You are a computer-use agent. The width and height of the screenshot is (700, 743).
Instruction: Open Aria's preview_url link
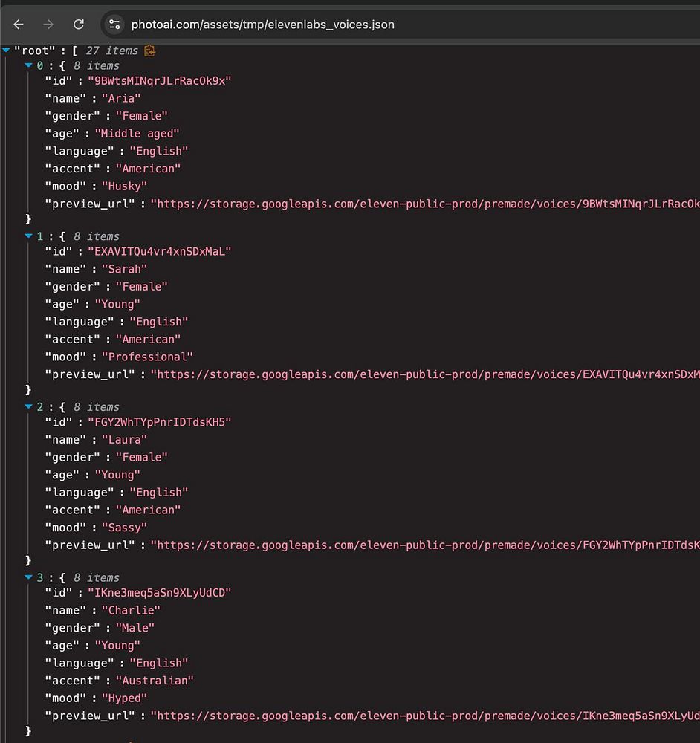[424, 204]
